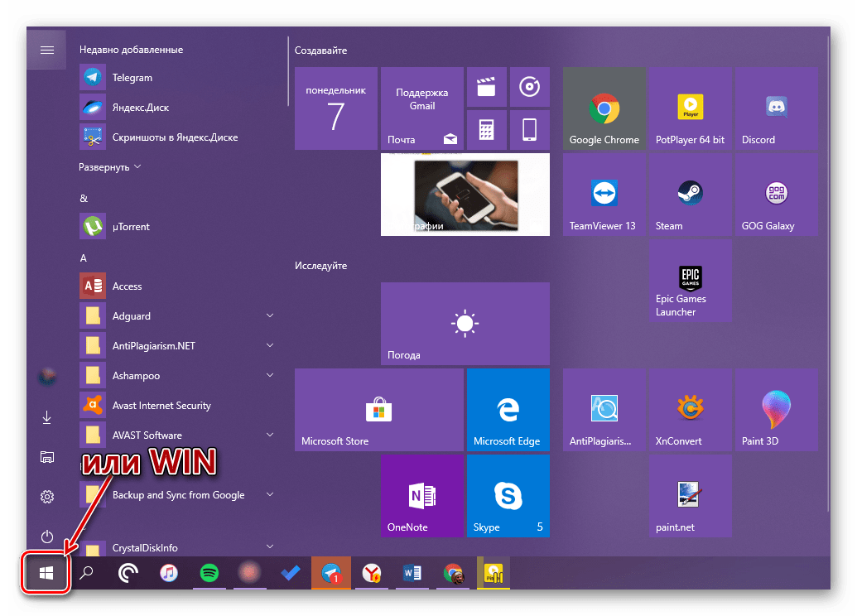Launch µTorrent from the app list

(178, 226)
